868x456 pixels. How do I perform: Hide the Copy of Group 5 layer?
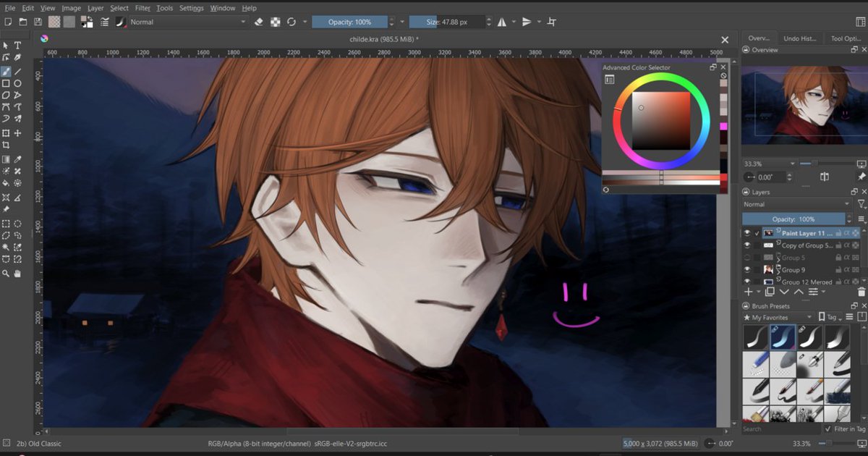tap(747, 245)
